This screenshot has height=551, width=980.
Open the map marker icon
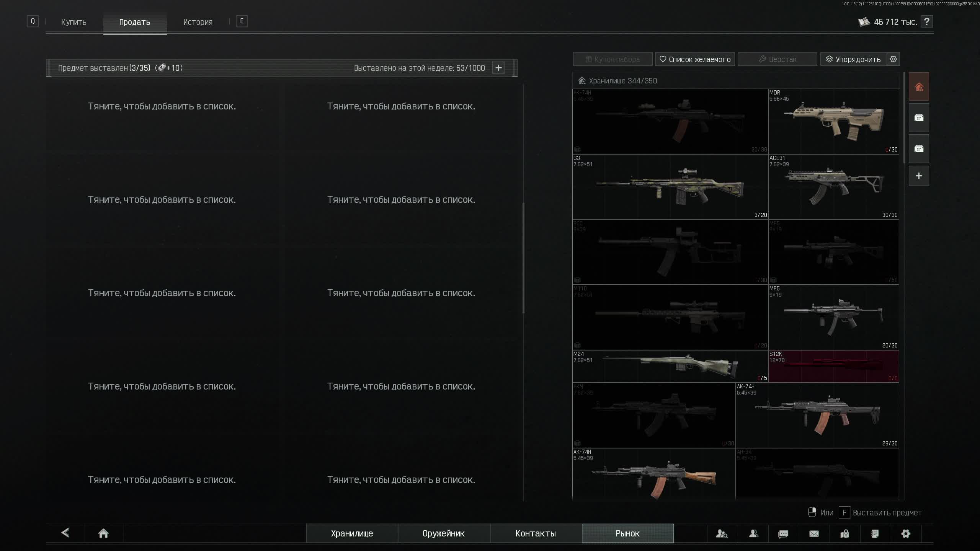point(844,533)
